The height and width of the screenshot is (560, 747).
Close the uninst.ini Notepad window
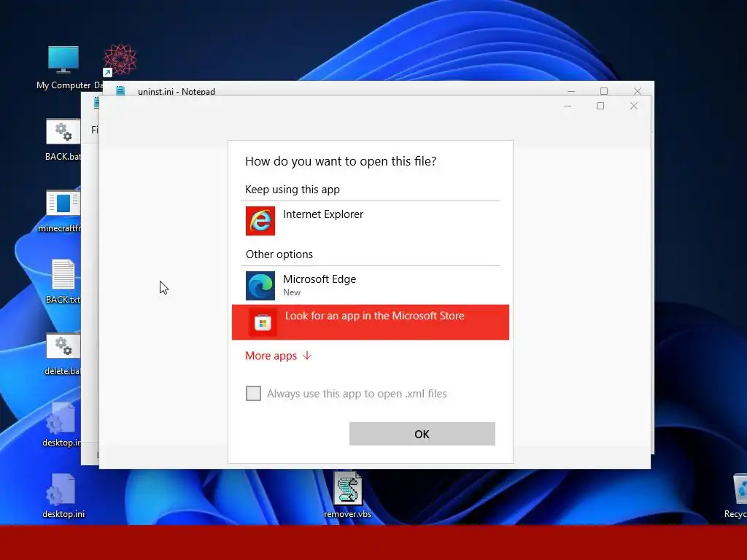[638, 91]
